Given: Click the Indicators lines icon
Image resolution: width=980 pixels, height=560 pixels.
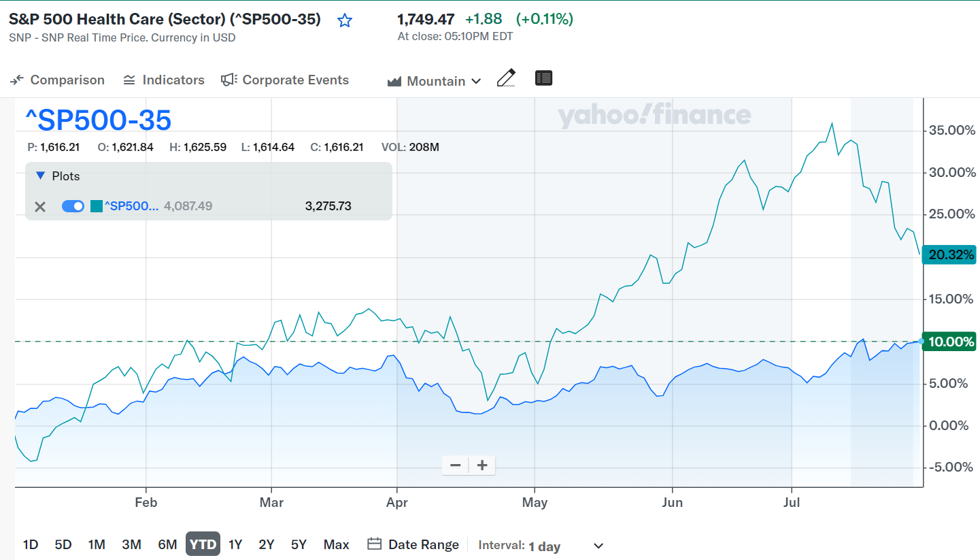Looking at the screenshot, I should 129,80.
